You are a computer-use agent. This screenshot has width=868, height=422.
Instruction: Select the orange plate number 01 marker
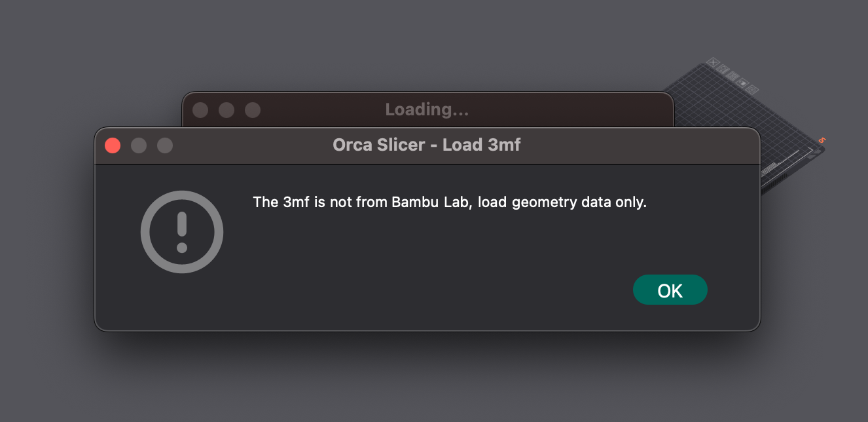(822, 140)
